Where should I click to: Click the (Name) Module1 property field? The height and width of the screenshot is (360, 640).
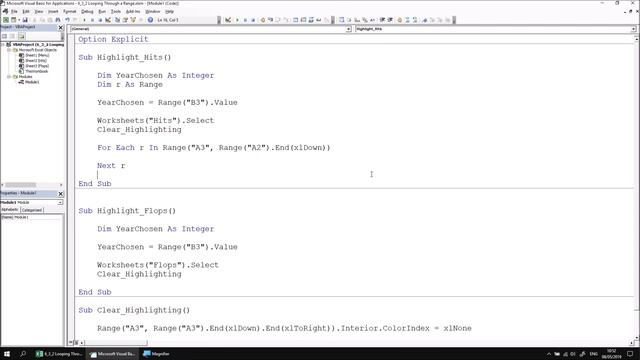[x=32, y=217]
